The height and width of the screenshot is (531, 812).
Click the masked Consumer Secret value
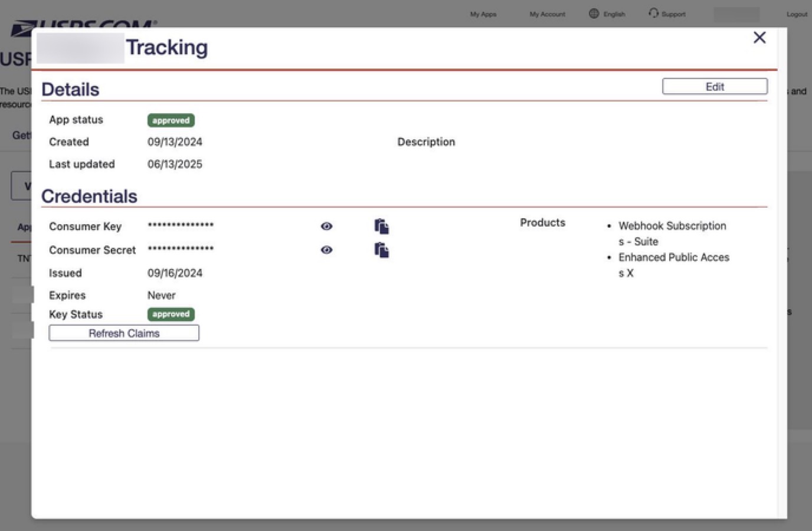[x=181, y=249]
